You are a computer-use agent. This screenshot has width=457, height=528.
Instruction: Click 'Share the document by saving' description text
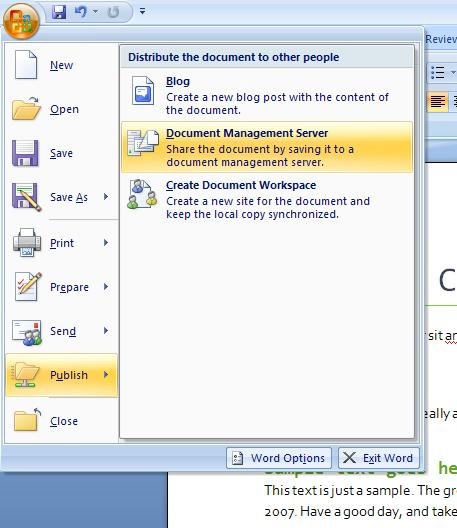coord(260,156)
